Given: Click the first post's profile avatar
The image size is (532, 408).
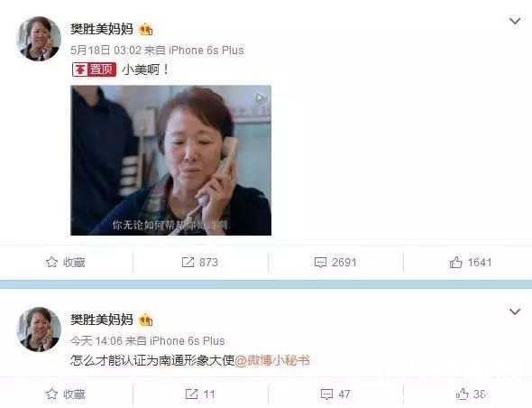Looking at the screenshot, I should pos(39,39).
